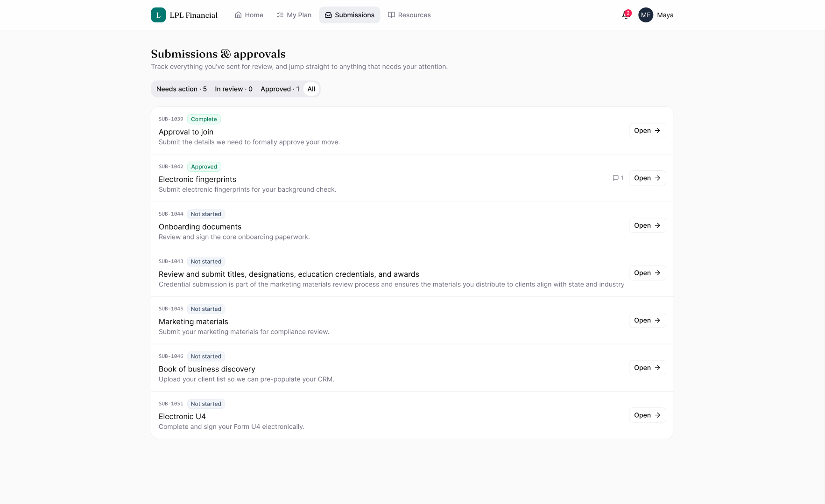Click 'Credential submission is part' description
Viewport: 825px width, 504px height.
(x=391, y=285)
